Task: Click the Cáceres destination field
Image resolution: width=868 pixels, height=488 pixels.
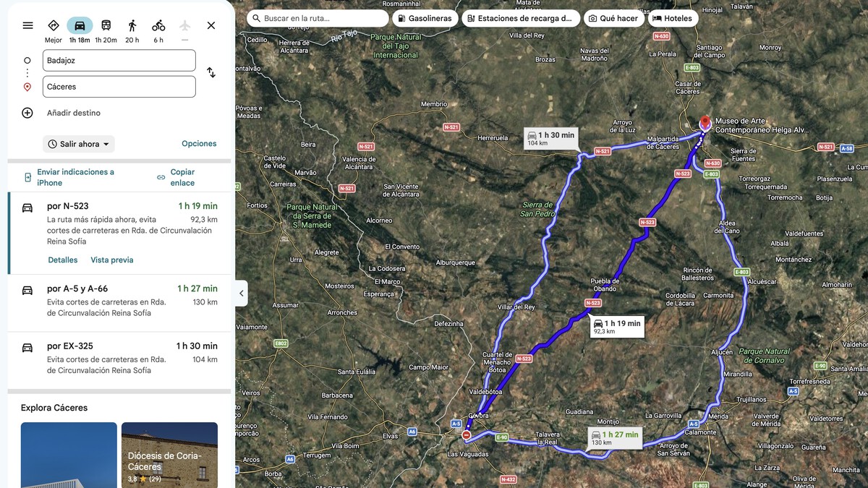Action: (119, 87)
